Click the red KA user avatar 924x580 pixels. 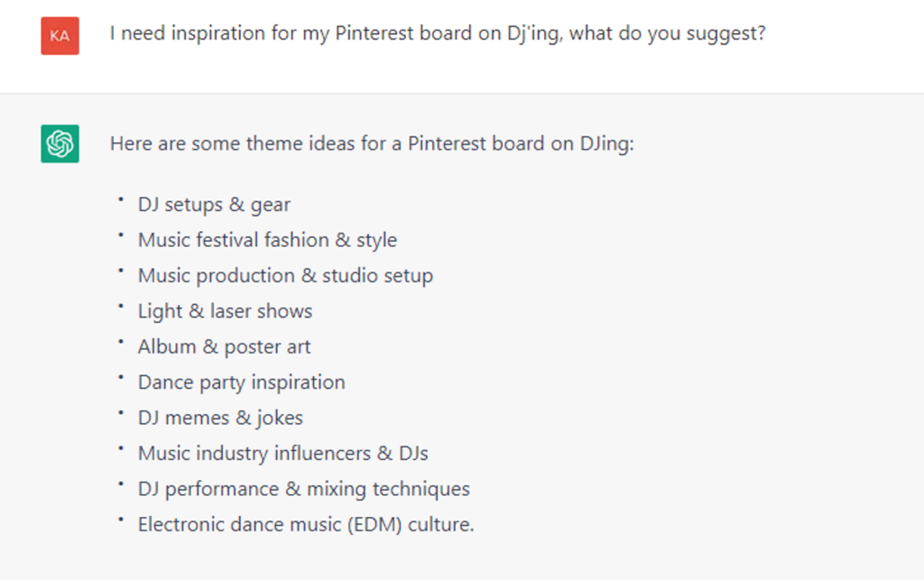pyautogui.click(x=60, y=36)
